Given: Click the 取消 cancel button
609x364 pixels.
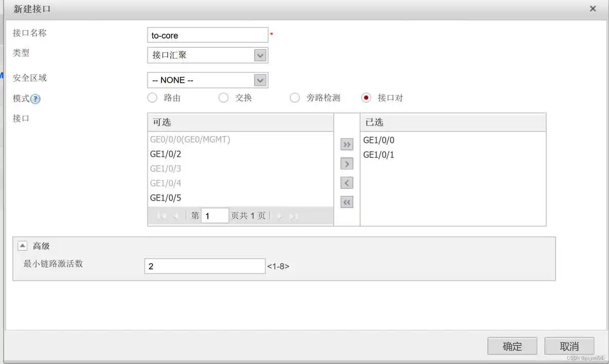Looking at the screenshot, I should tap(569, 346).
